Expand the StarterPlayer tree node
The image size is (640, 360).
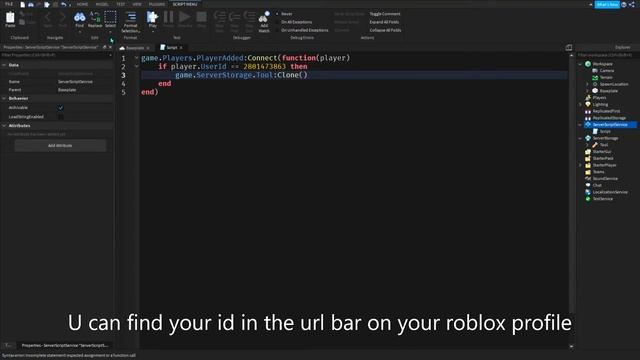580,165
